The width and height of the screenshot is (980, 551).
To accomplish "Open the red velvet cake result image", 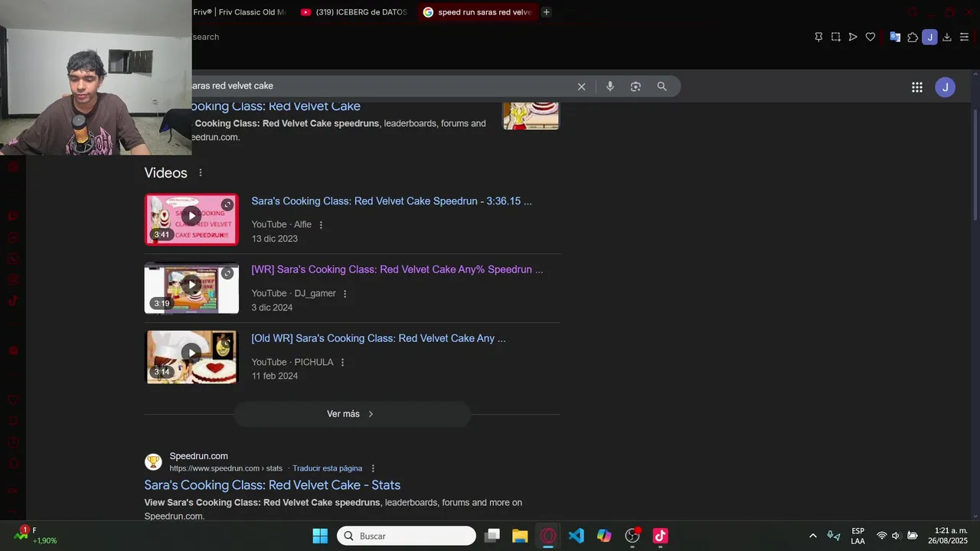I will pos(531,116).
